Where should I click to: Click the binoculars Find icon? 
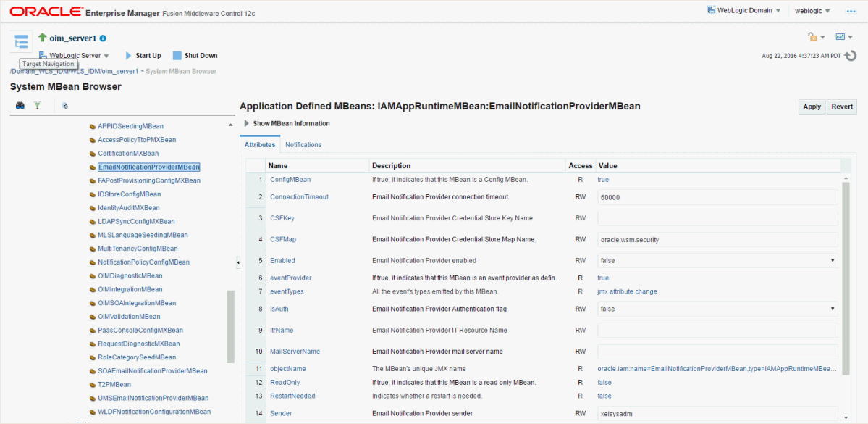[21, 106]
